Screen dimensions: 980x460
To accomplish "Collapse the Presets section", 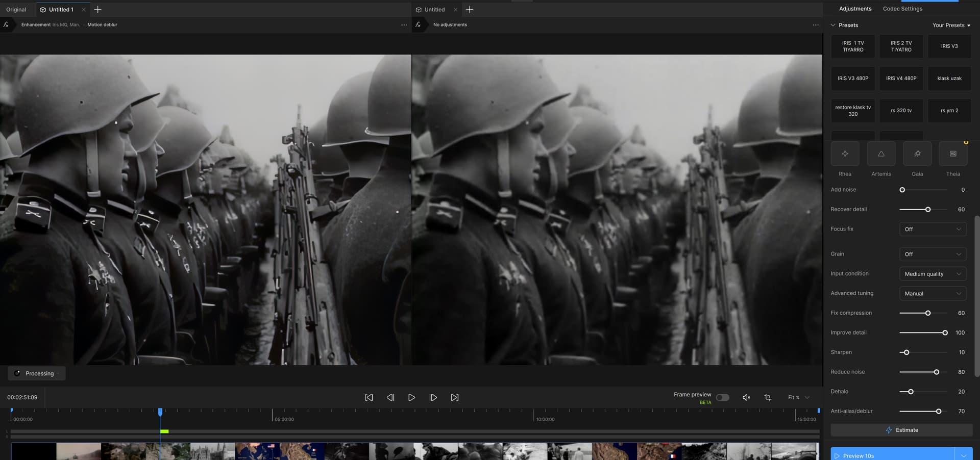I will point(833,25).
